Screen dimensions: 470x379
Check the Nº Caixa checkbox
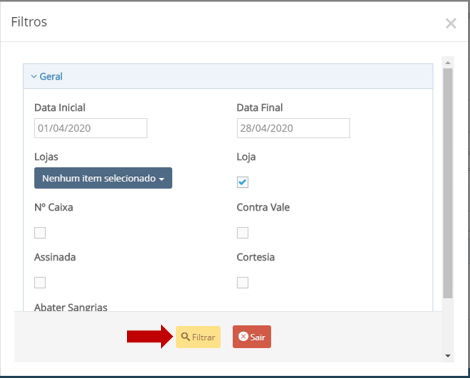pyautogui.click(x=40, y=233)
